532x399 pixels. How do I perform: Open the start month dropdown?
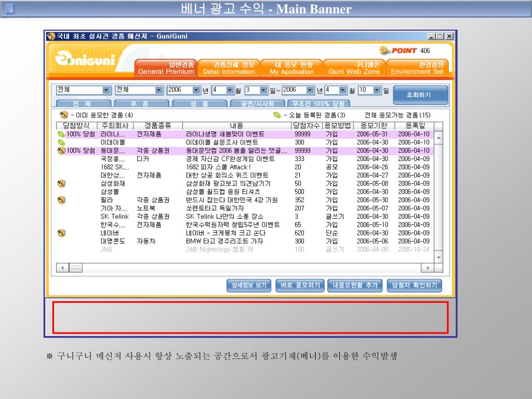230,90
